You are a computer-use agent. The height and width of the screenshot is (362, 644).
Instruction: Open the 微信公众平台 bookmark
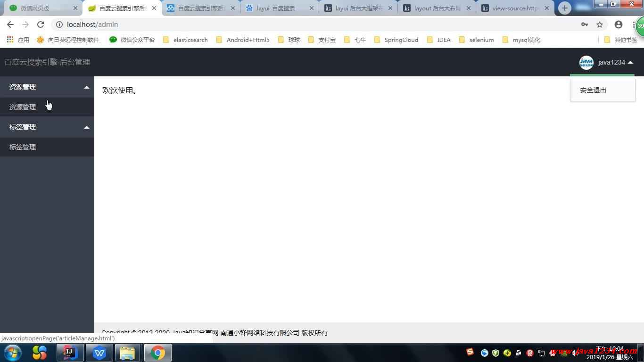[132, 40]
